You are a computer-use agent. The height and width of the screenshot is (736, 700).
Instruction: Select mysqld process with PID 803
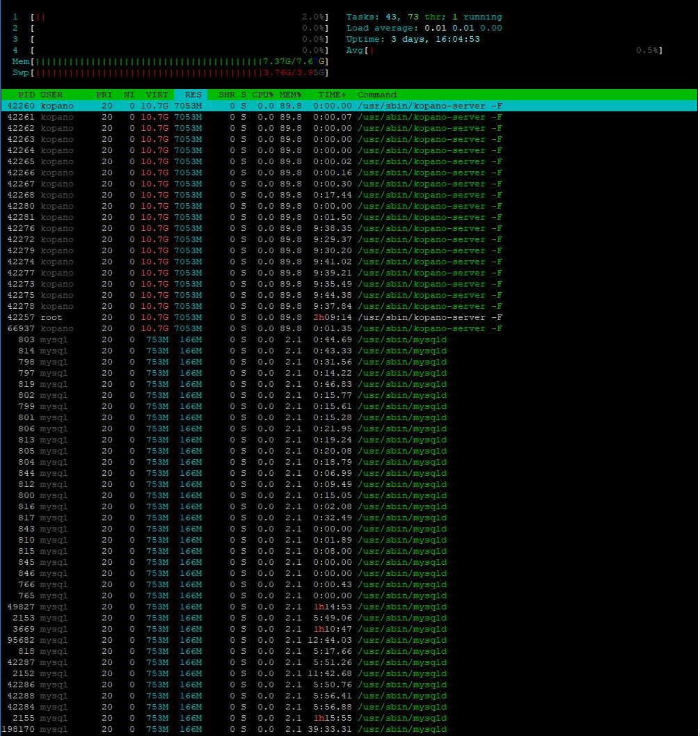click(349, 339)
